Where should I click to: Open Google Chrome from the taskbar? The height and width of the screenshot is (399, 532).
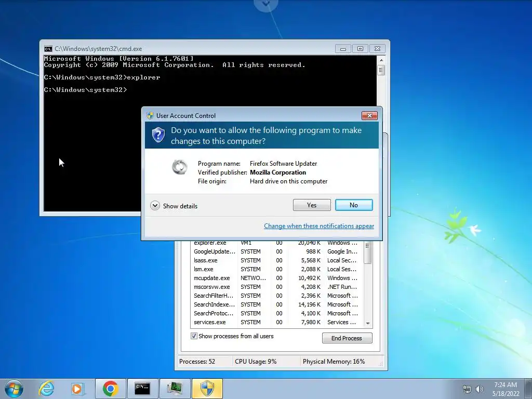(x=110, y=389)
